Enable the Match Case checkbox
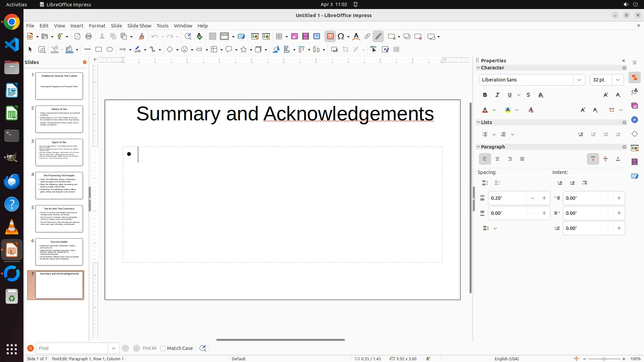This screenshot has width=644, height=362. (x=163, y=348)
